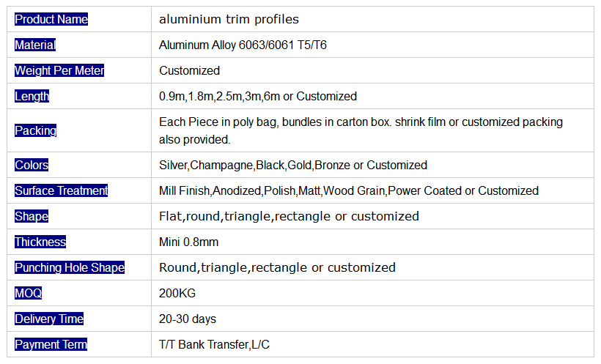Click the Payment Term label

[x=51, y=344]
